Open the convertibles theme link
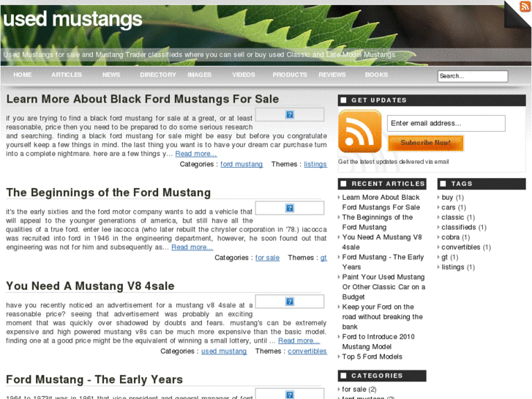Screen dimensions: 532x399 tap(307, 351)
